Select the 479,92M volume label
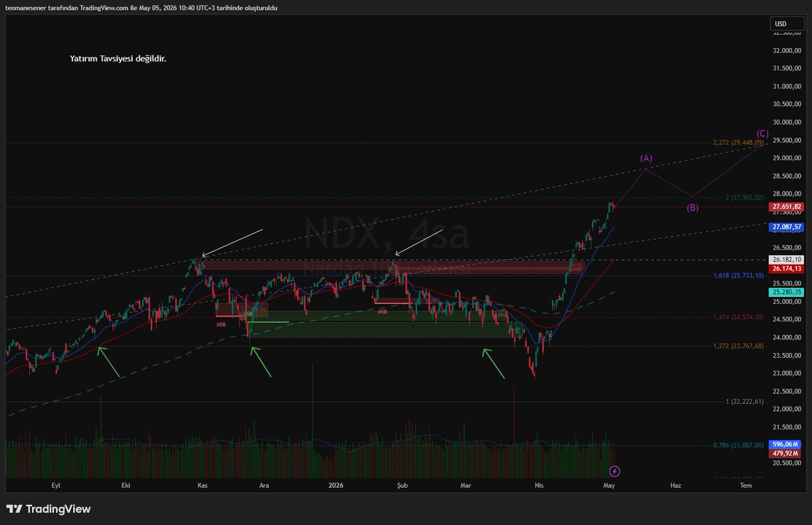The width and height of the screenshot is (812, 525). pyautogui.click(x=786, y=454)
